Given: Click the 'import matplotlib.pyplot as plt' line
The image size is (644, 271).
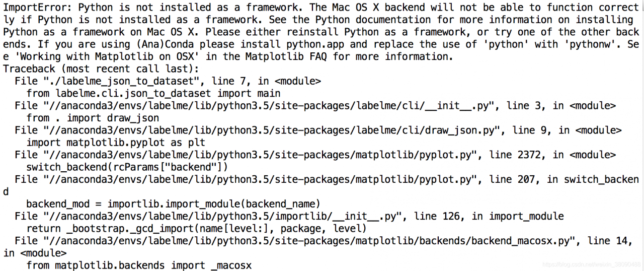Looking at the screenshot, I should (116, 143).
